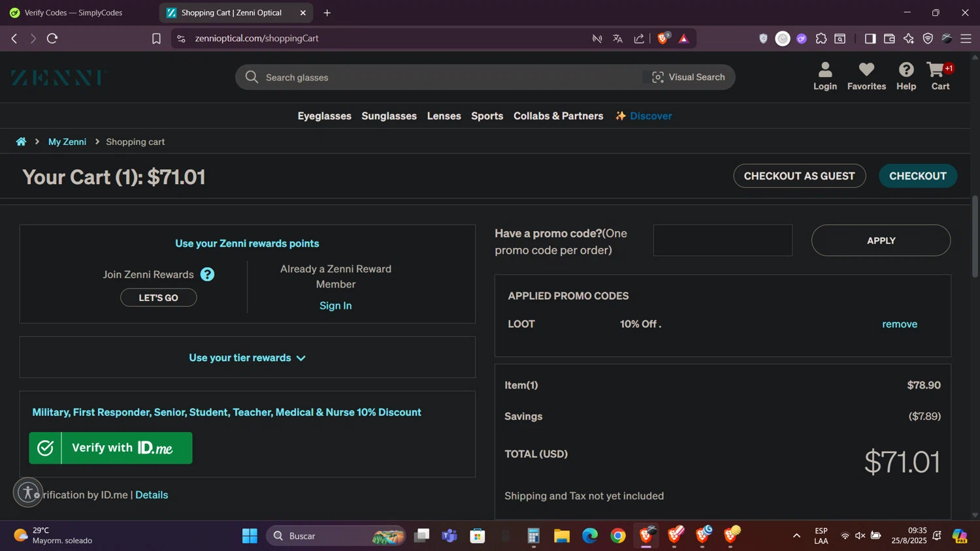Image resolution: width=980 pixels, height=551 pixels.
Task: Open Leo AI sparkle icon
Action: (x=909, y=39)
